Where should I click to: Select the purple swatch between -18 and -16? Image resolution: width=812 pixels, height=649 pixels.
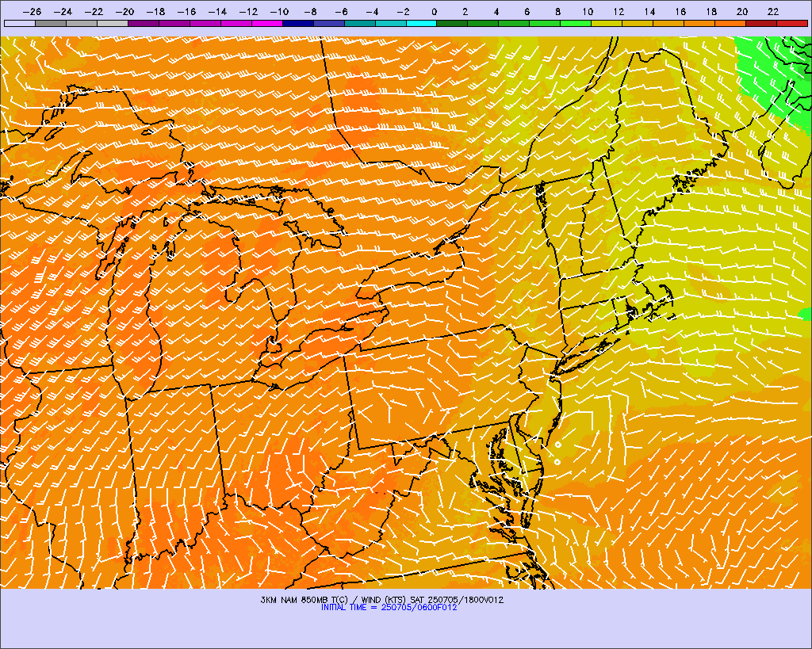(174, 23)
